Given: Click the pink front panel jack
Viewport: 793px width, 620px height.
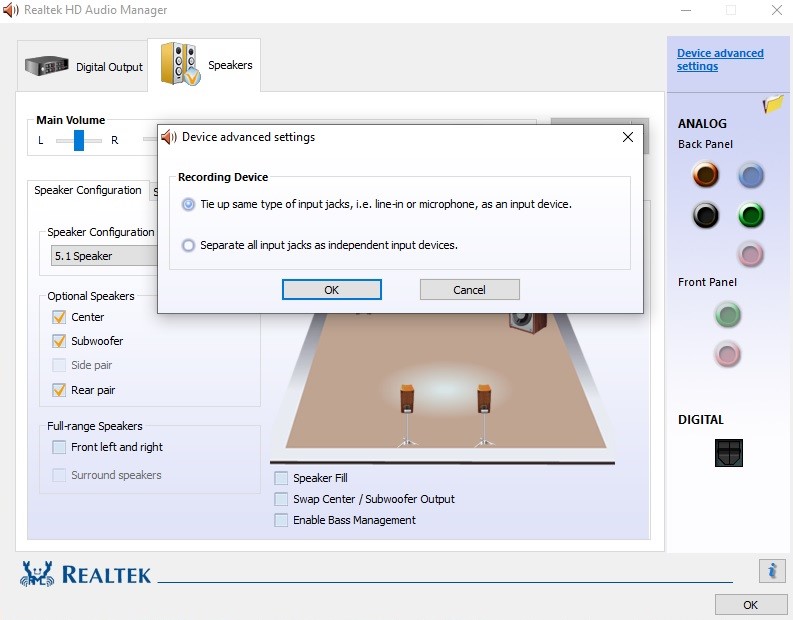Looking at the screenshot, I should (728, 353).
